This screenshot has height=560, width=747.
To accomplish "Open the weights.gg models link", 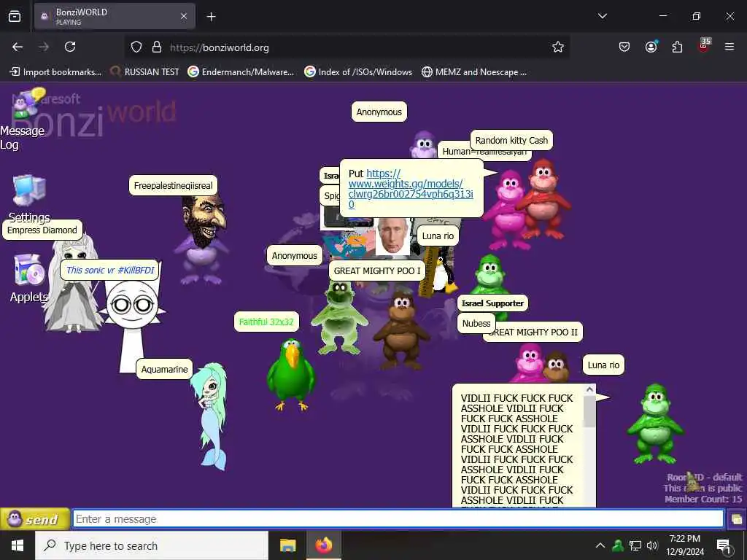I will 410,189.
